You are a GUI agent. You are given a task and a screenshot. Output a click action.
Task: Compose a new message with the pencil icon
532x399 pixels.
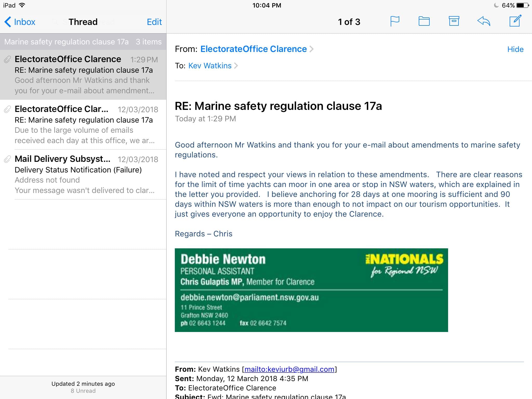click(x=515, y=21)
